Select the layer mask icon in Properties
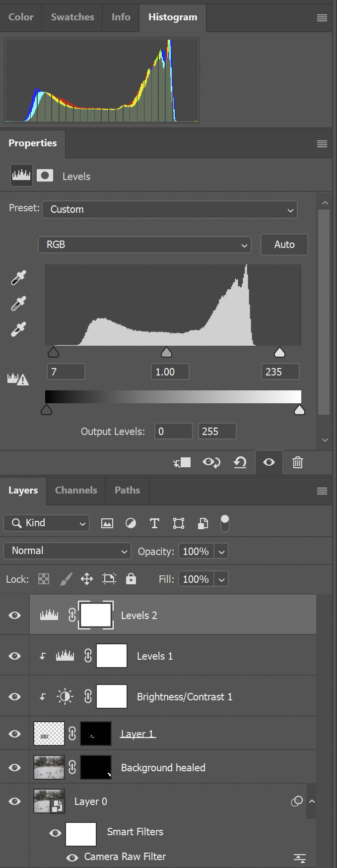The height and width of the screenshot is (868, 337). click(45, 176)
